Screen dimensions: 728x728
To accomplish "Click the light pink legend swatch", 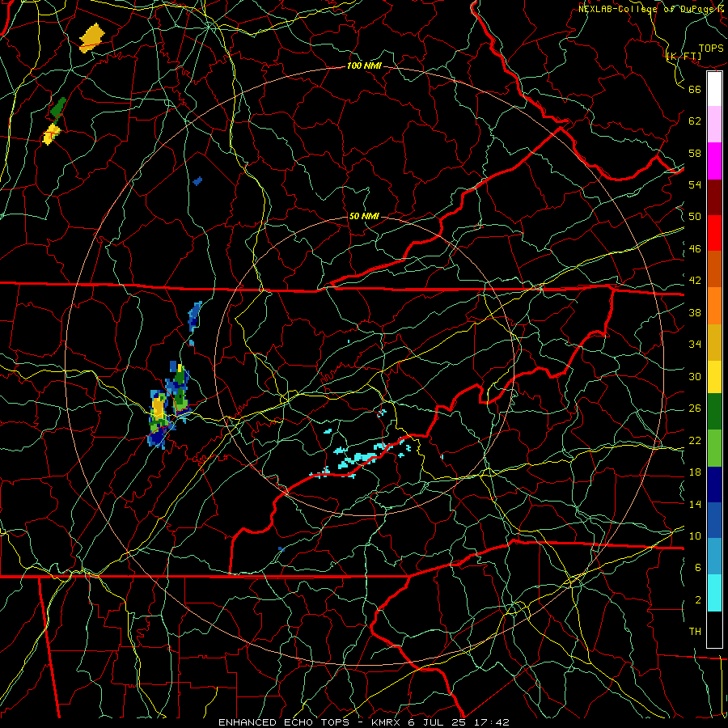I will pos(714,125).
